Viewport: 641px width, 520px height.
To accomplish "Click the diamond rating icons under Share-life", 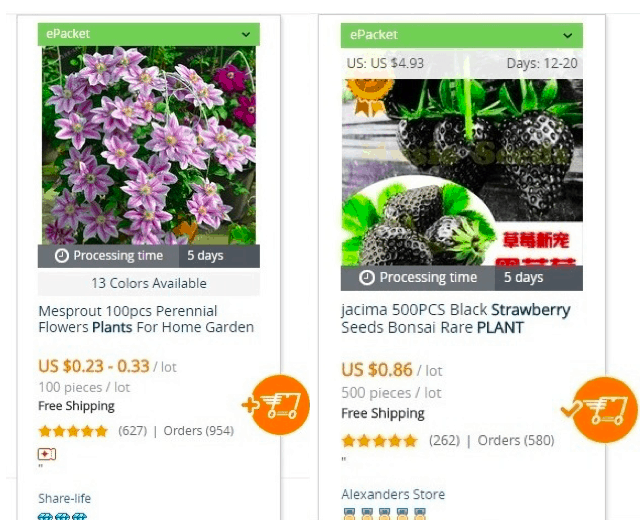I will (x=63, y=516).
